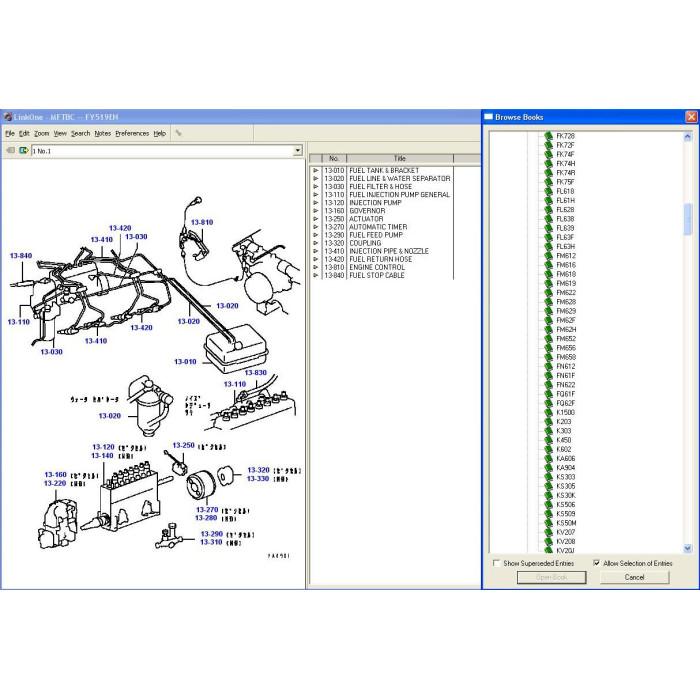Open the View menu

point(60,133)
